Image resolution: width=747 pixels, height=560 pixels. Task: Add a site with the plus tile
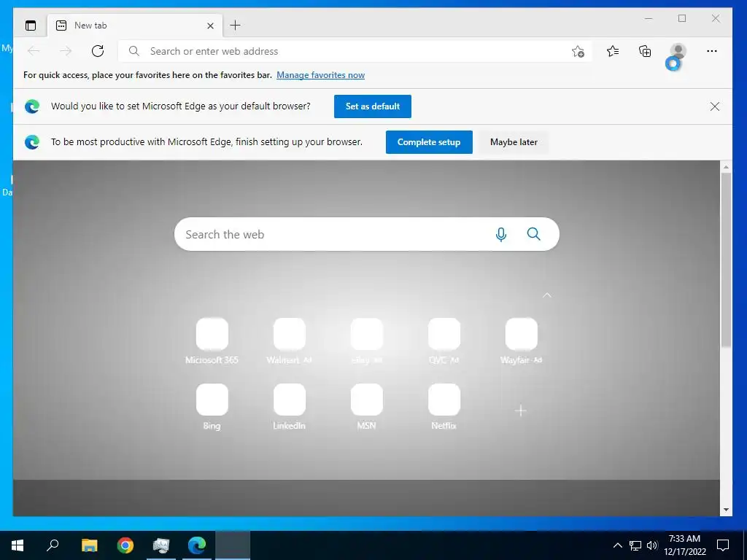(521, 411)
